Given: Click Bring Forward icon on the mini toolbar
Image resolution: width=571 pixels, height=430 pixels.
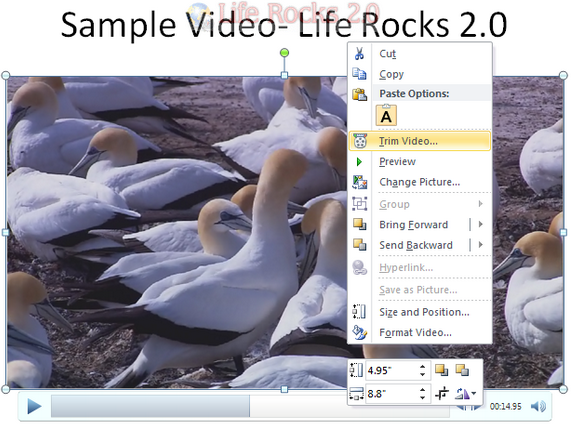Looking at the screenshot, I should tap(441, 370).
